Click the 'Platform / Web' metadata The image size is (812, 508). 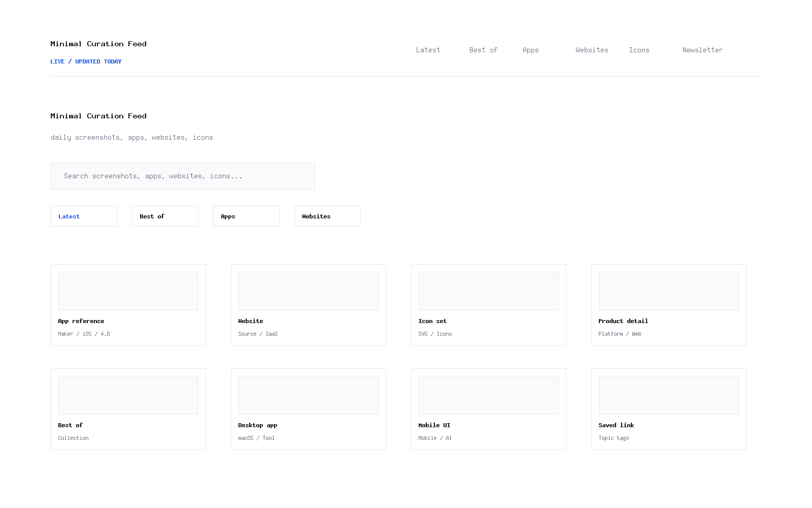pyautogui.click(x=620, y=334)
